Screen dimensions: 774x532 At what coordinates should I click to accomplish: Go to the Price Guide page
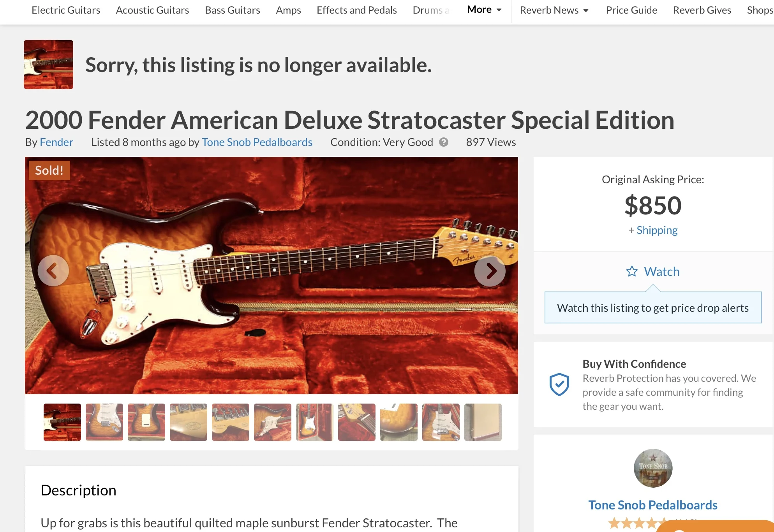coord(631,11)
